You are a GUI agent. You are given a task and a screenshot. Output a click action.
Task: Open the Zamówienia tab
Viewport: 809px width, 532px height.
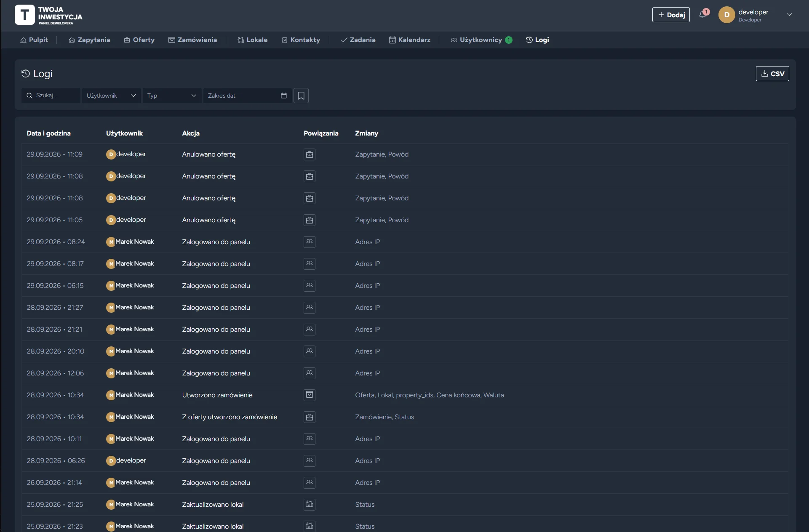[193, 40]
